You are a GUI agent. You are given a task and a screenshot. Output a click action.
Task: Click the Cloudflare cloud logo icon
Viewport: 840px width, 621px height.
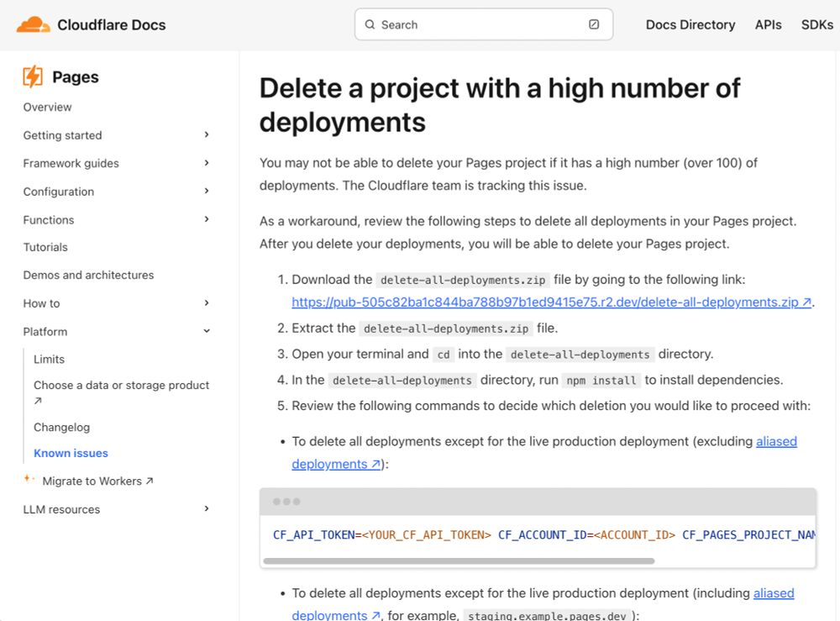(34, 24)
